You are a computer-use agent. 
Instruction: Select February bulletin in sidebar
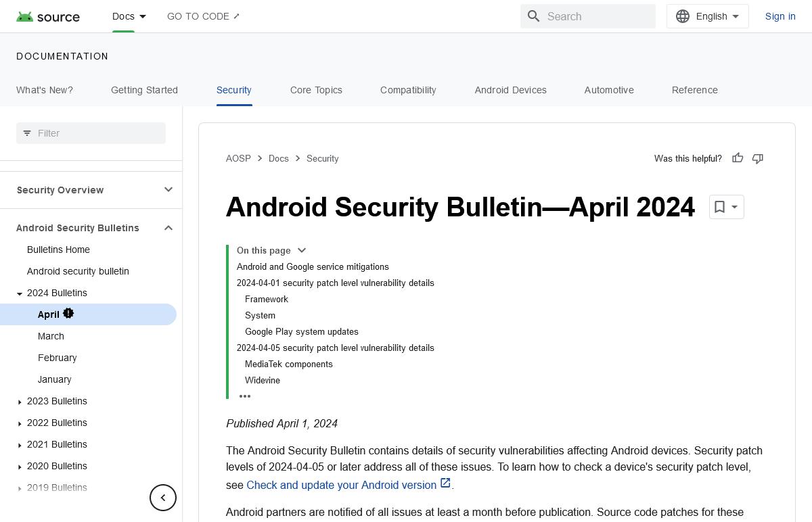pos(58,358)
